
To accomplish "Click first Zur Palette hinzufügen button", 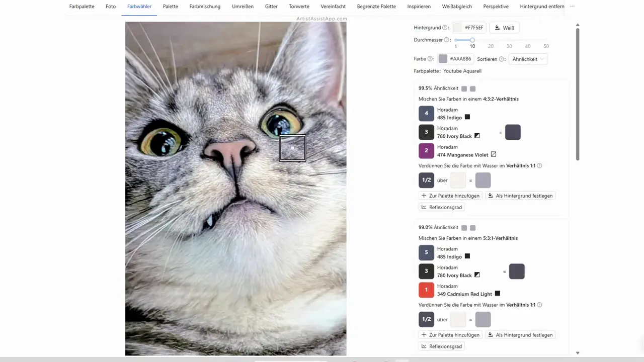I will 450,196.
